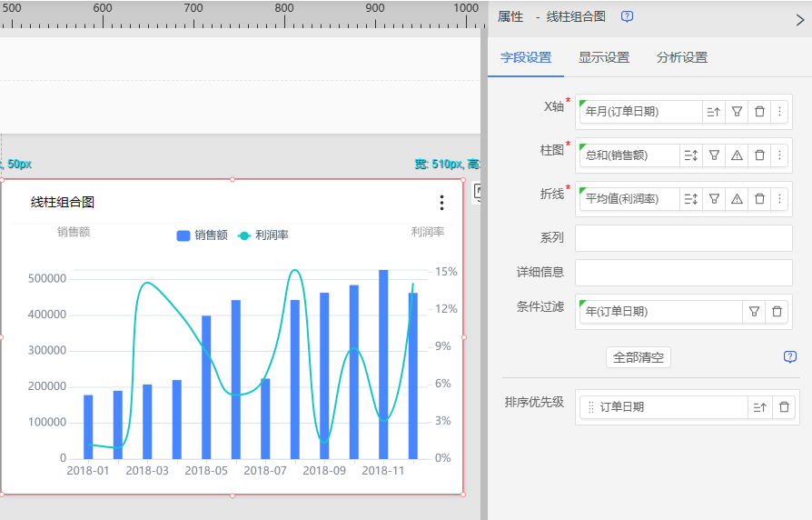The width and height of the screenshot is (812, 520).
Task: Delete the 年月(订单日期) X轴 field
Action: pyautogui.click(x=759, y=112)
